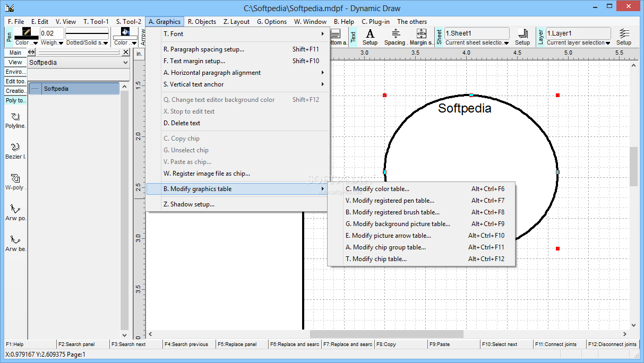The image size is (644, 363).
Task: Click the Dynamic Draw application icon in title bar
Action: 10,7
